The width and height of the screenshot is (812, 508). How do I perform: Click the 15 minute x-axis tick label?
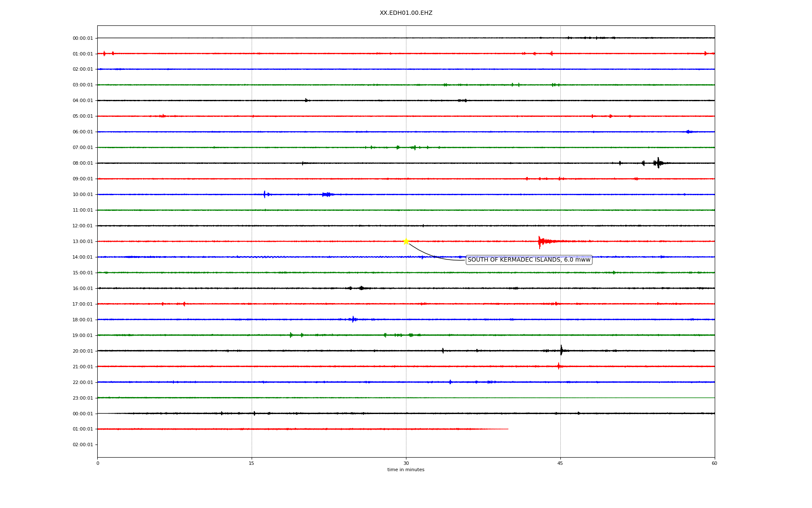click(252, 463)
